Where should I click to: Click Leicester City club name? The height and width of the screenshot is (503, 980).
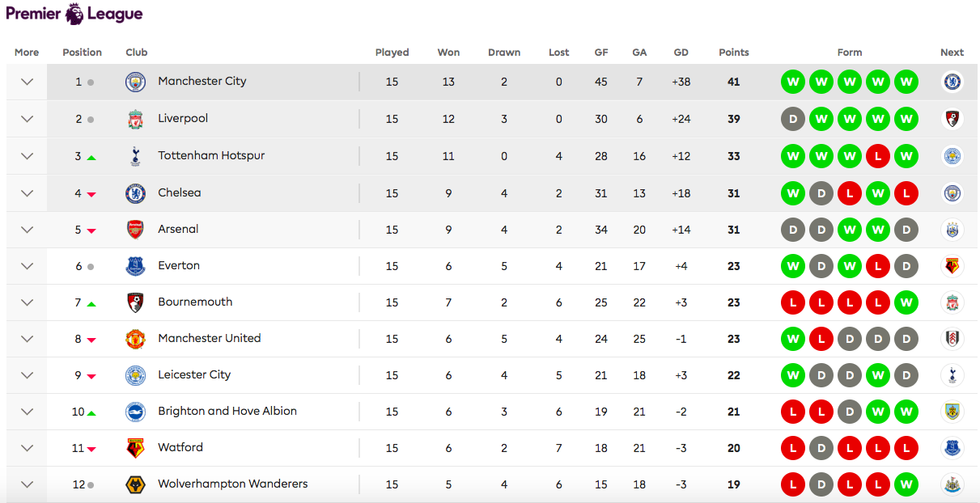click(x=194, y=374)
